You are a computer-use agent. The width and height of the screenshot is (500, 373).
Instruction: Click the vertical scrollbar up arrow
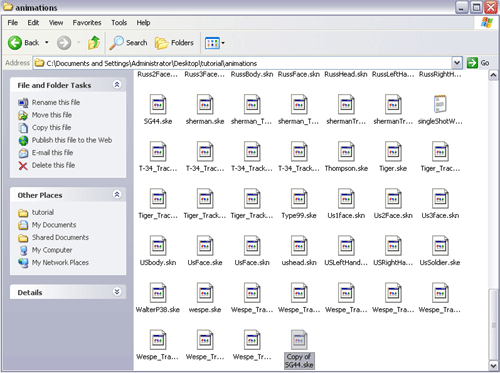click(x=493, y=76)
